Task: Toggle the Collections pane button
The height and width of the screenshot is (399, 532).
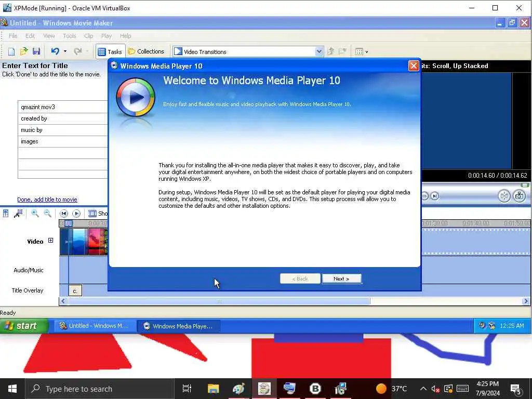Action: [146, 51]
